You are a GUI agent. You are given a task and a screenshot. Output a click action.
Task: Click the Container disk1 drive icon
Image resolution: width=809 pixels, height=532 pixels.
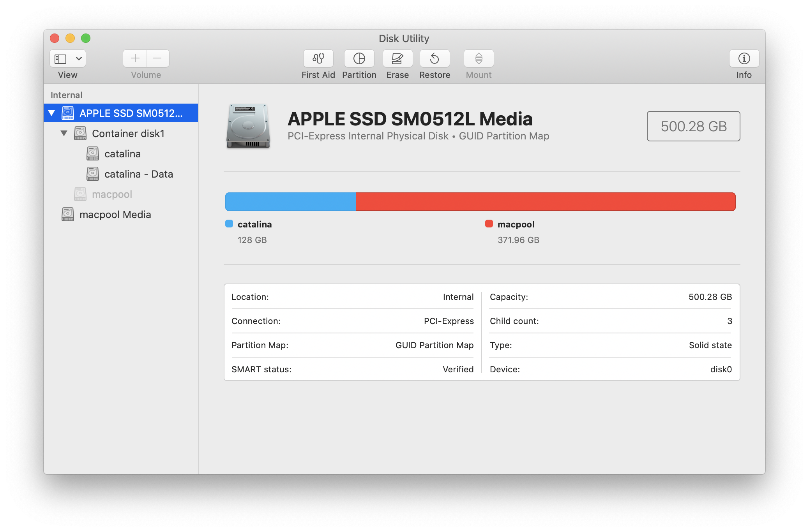[80, 133]
